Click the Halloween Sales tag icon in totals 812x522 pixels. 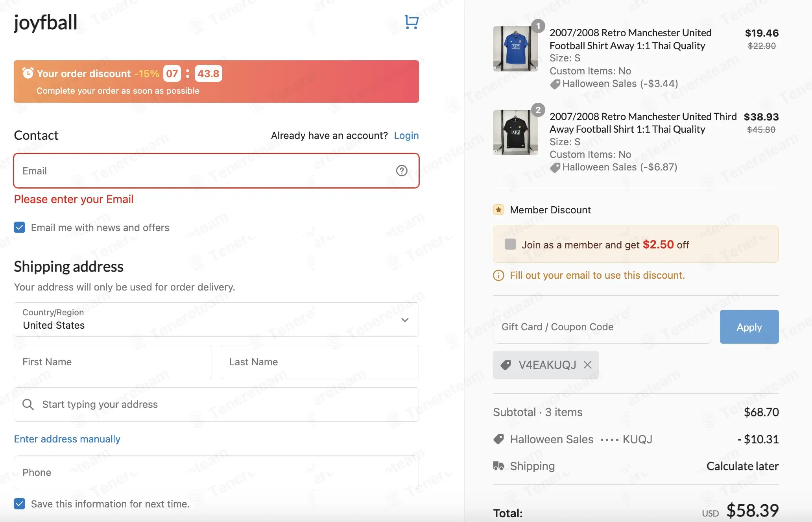(x=498, y=439)
